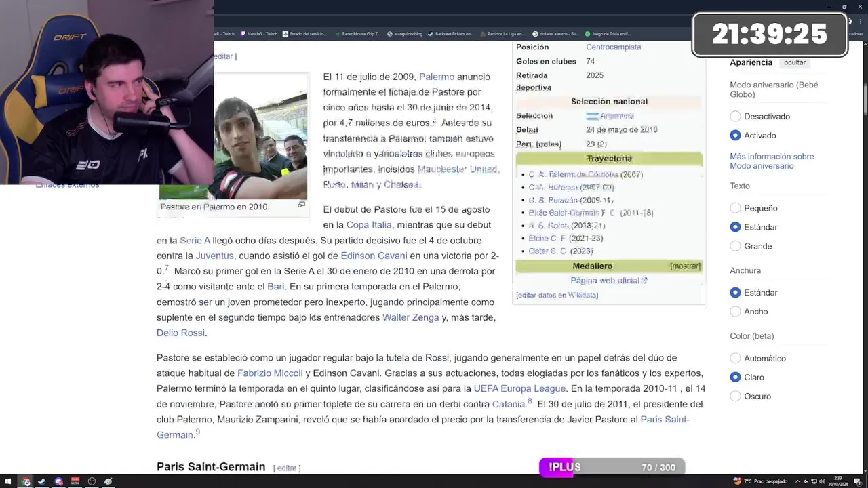Open the alangulotv.blog bookmark

coord(405,34)
